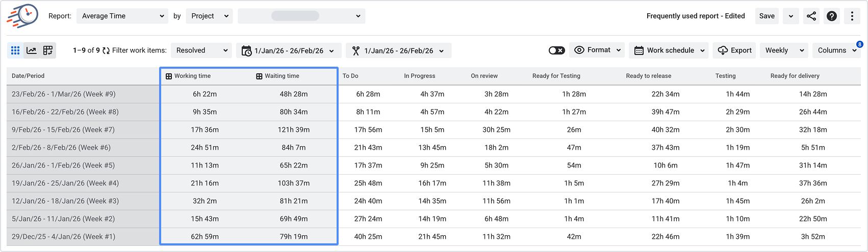Open the Resolved filter dropdown
This screenshot has width=868, height=252.
pyautogui.click(x=201, y=50)
